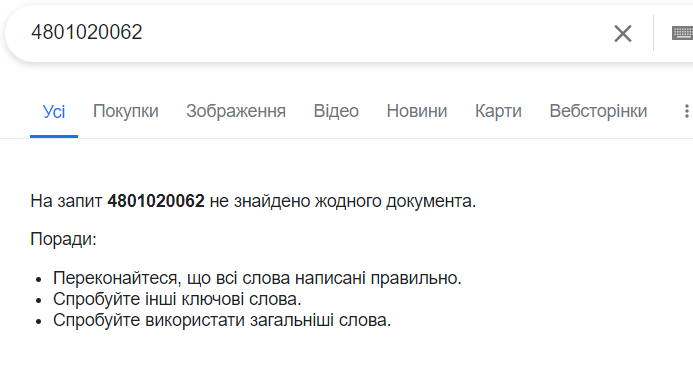
Task: Open the Вебсторінки results tab
Action: coord(598,111)
